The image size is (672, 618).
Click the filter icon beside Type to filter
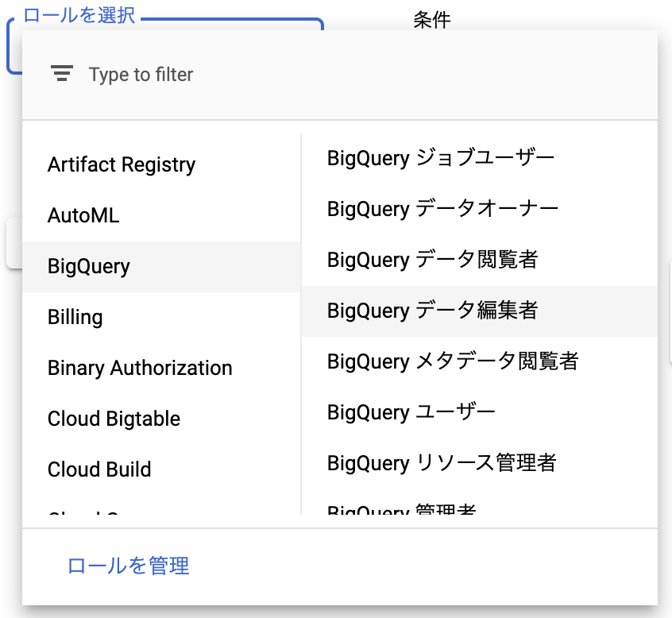pos(63,74)
